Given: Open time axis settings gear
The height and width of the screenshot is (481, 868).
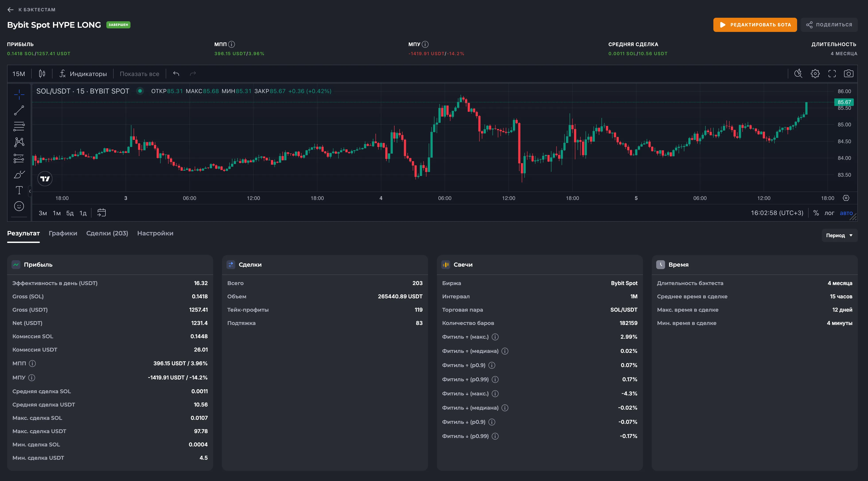Looking at the screenshot, I should click(846, 198).
